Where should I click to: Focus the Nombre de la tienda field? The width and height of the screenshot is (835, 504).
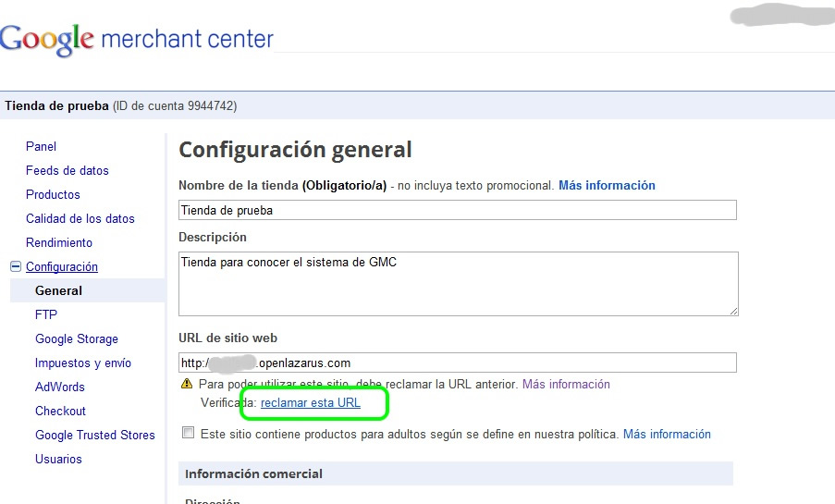(x=458, y=210)
